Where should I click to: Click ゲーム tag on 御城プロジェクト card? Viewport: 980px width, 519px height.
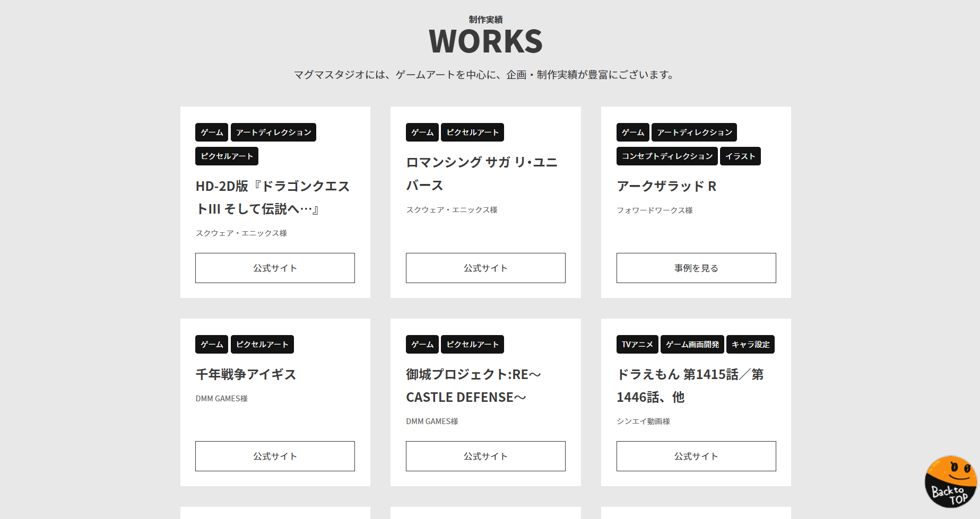(x=422, y=344)
